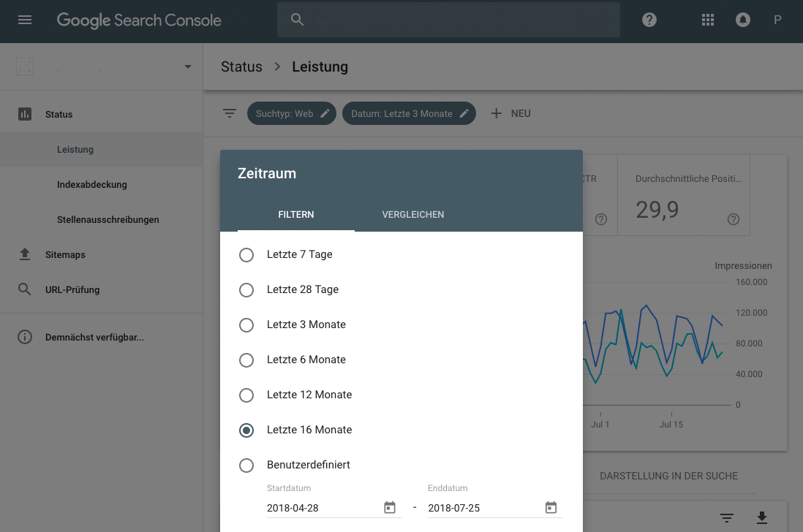
Task: Click the property thumbnail icon in sidebar
Action: pyautogui.click(x=25, y=66)
